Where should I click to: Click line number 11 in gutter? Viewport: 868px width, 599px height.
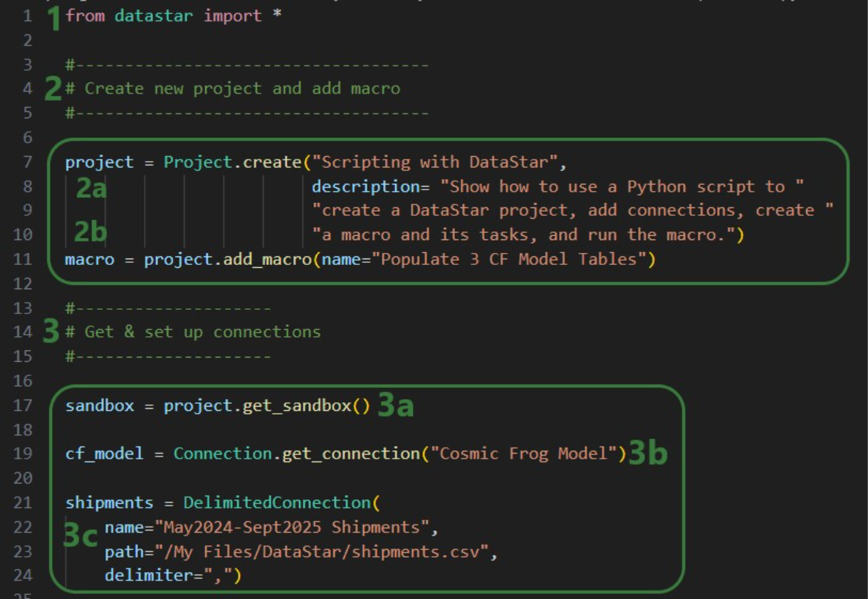23,259
